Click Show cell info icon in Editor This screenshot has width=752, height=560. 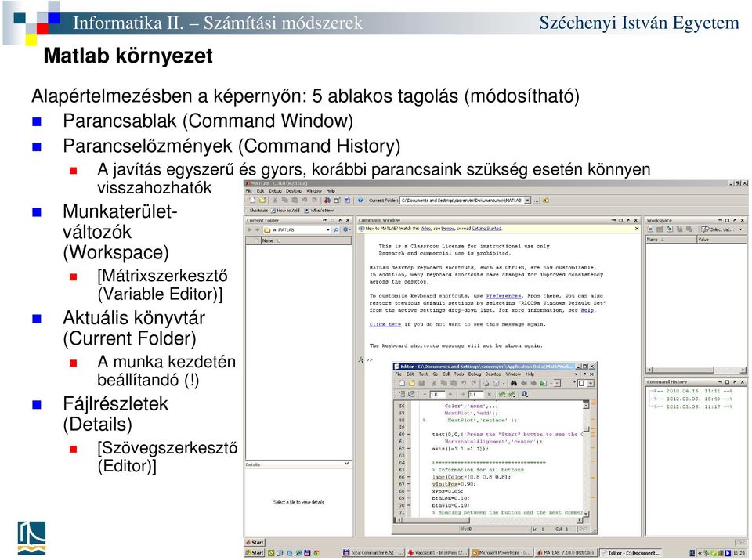pos(524,394)
